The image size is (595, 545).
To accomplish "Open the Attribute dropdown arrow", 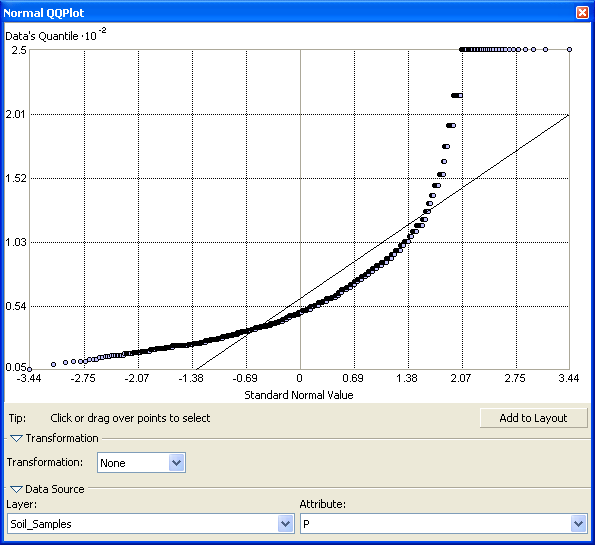I will tap(578, 524).
